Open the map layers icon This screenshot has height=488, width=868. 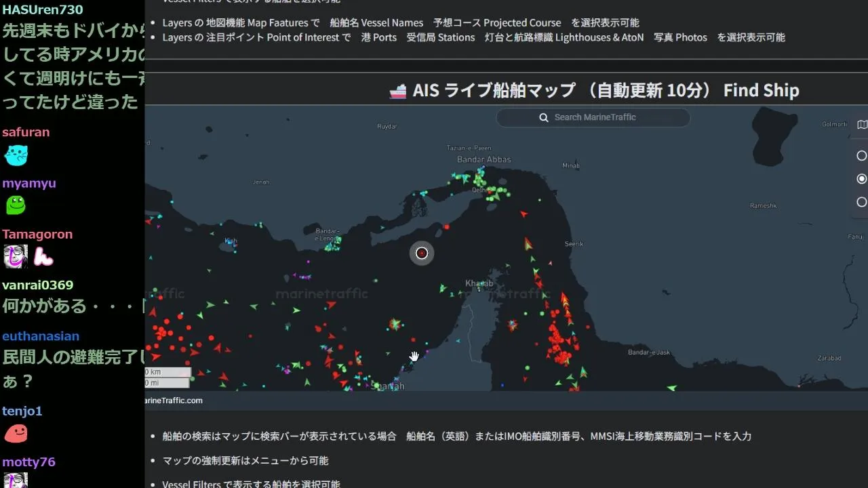[862, 125]
